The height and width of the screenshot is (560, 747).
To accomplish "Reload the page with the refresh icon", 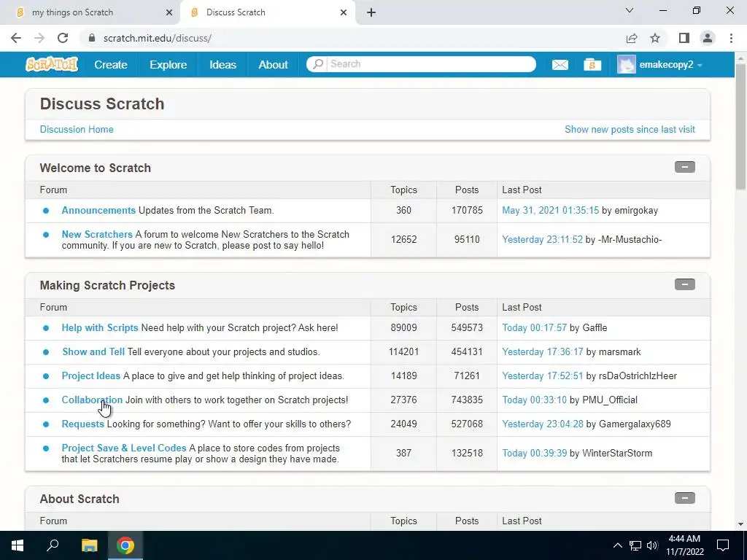I will [63, 38].
